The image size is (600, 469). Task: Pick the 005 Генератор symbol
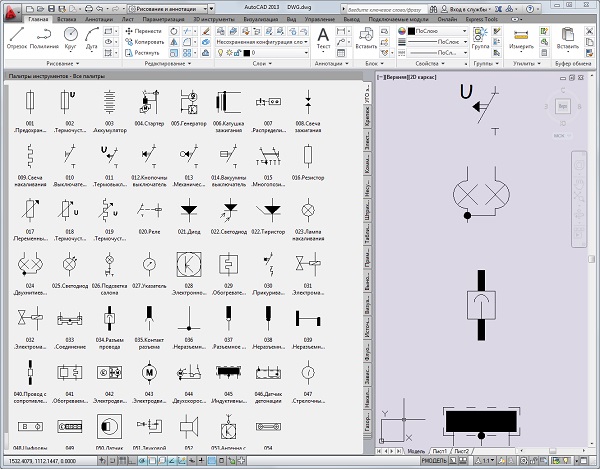point(187,102)
